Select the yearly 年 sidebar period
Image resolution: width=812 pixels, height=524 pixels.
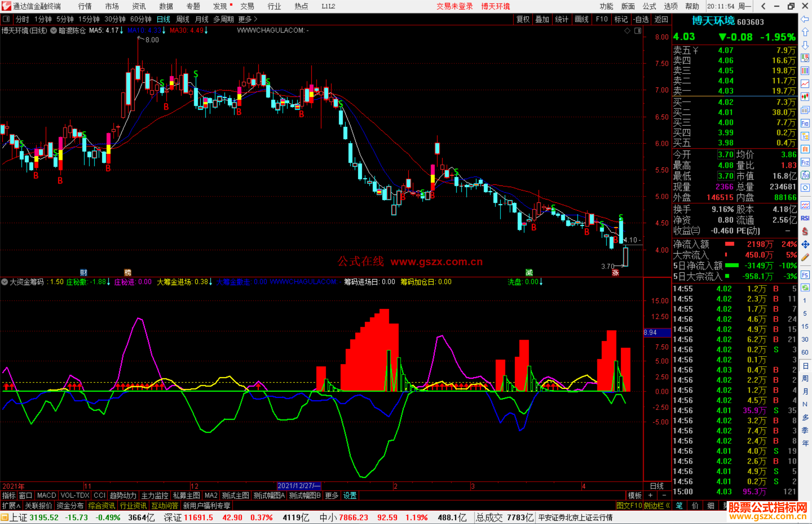[x=805, y=443]
